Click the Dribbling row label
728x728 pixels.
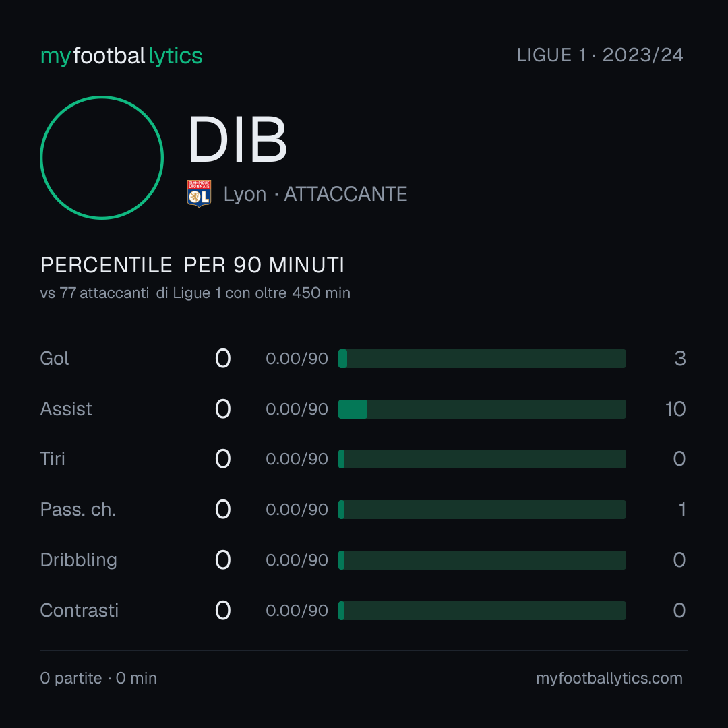point(78,560)
